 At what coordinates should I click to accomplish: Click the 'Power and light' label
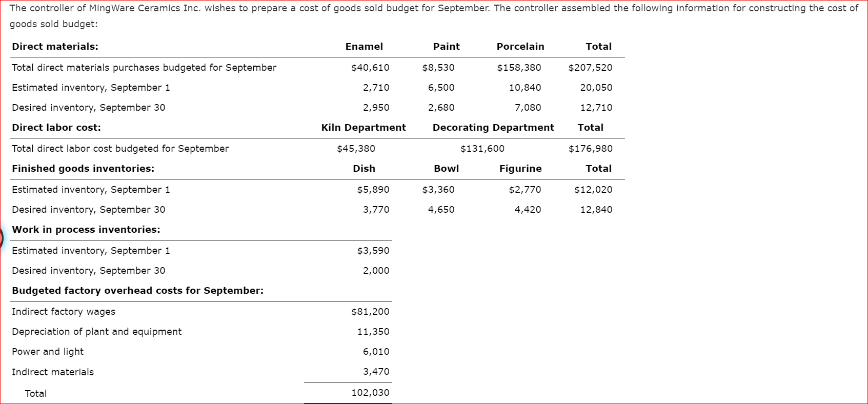[48, 352]
